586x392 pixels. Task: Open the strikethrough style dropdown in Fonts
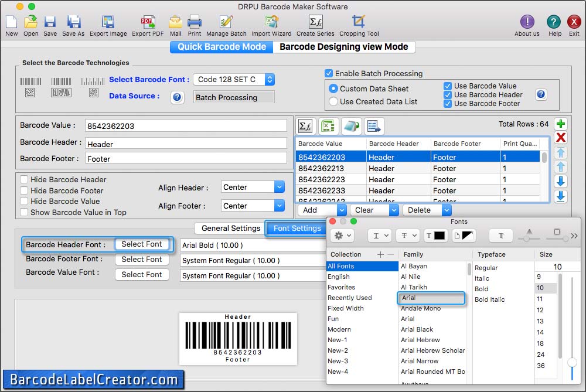coord(408,236)
